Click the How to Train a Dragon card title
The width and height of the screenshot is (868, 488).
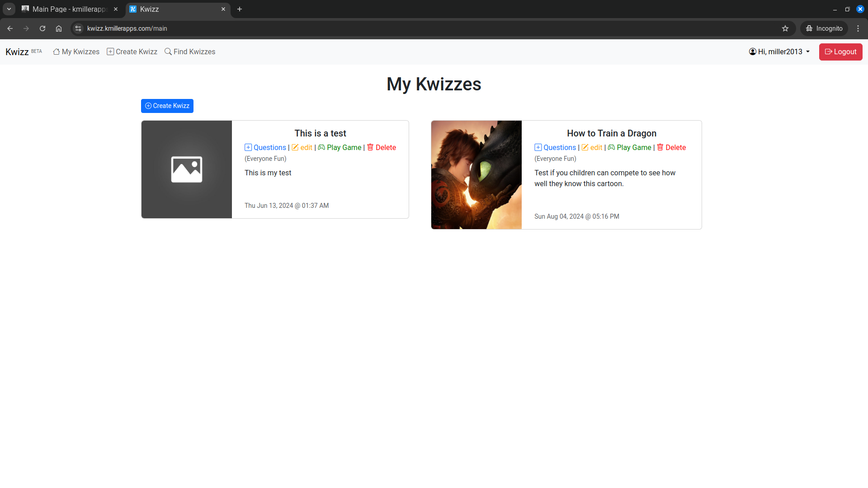click(612, 133)
